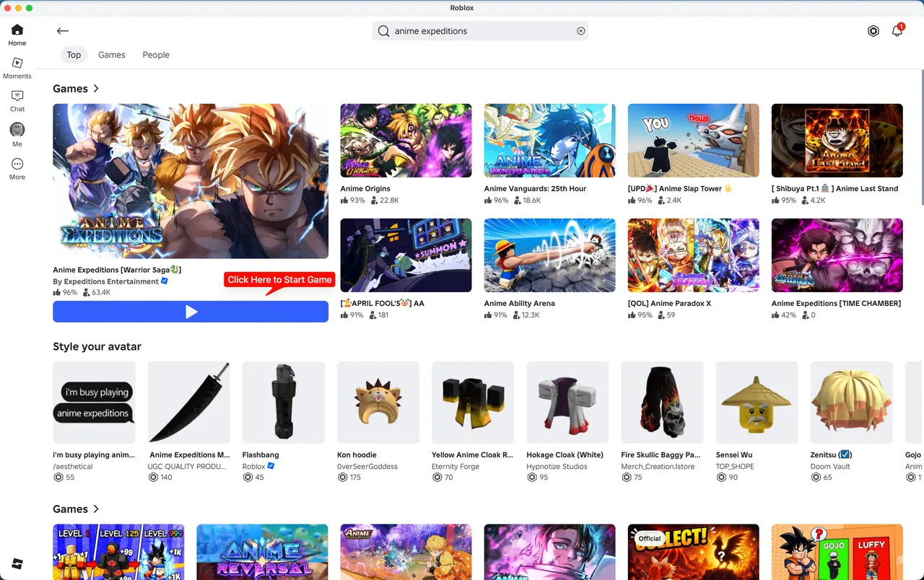Click Robux icon on Kon hoodie price
The image size is (924, 580).
[x=342, y=478]
